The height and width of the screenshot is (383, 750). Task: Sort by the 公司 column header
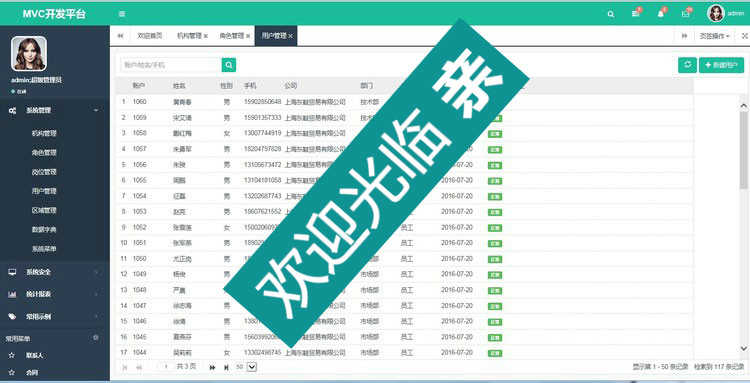tap(290, 86)
